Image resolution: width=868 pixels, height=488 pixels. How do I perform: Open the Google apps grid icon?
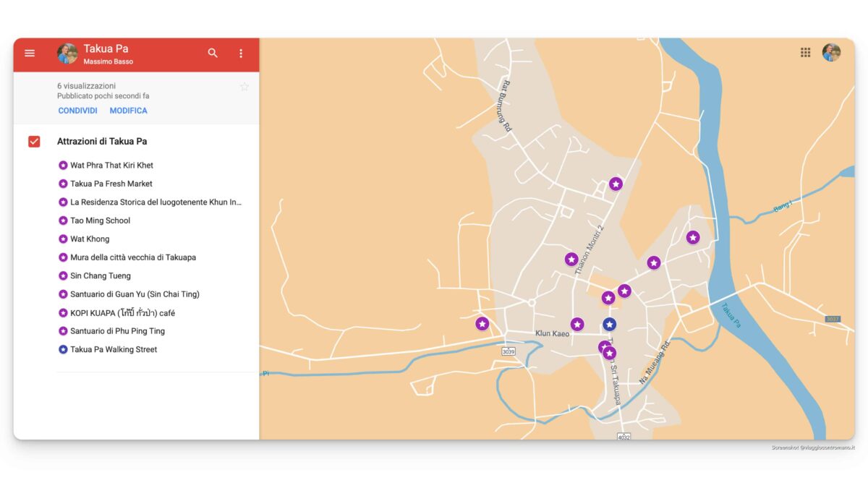(x=805, y=52)
